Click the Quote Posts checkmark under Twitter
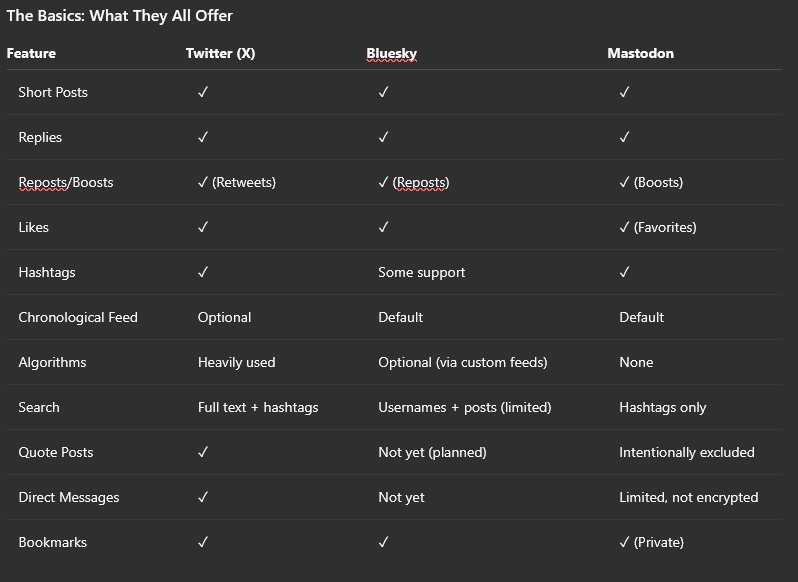Image resolution: width=798 pixels, height=582 pixels. [203, 452]
